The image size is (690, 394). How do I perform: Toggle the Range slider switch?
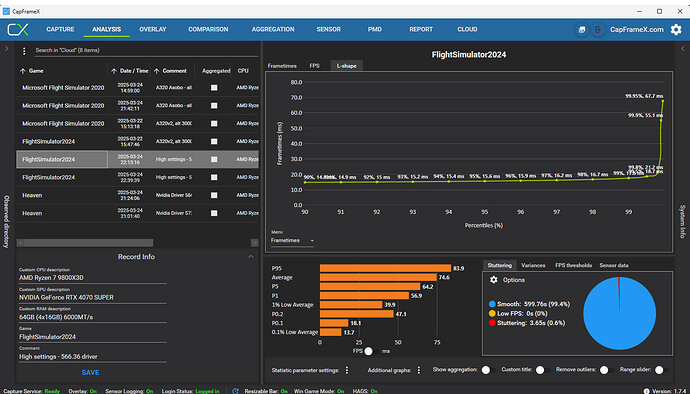[661, 370]
